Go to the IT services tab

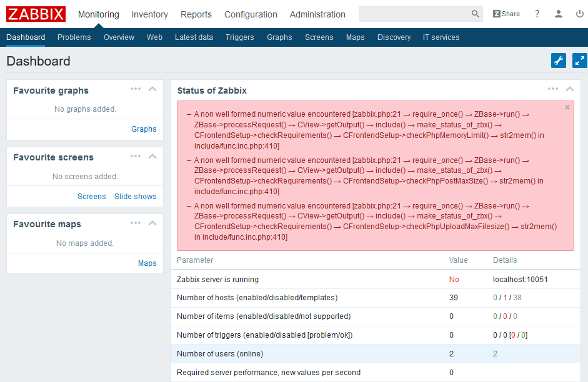point(441,37)
